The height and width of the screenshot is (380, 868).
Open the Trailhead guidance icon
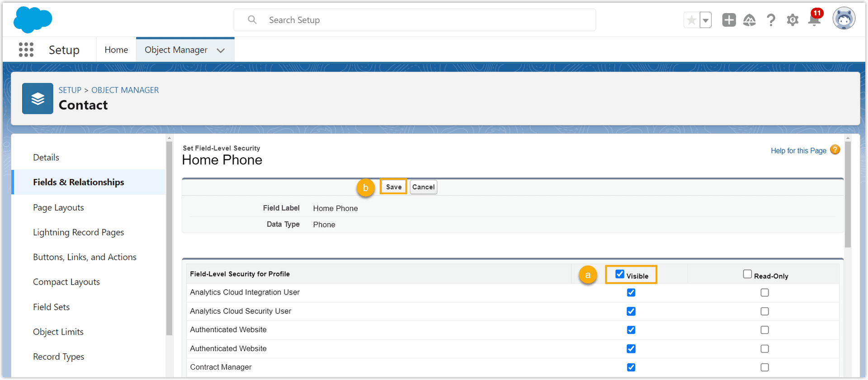click(749, 20)
